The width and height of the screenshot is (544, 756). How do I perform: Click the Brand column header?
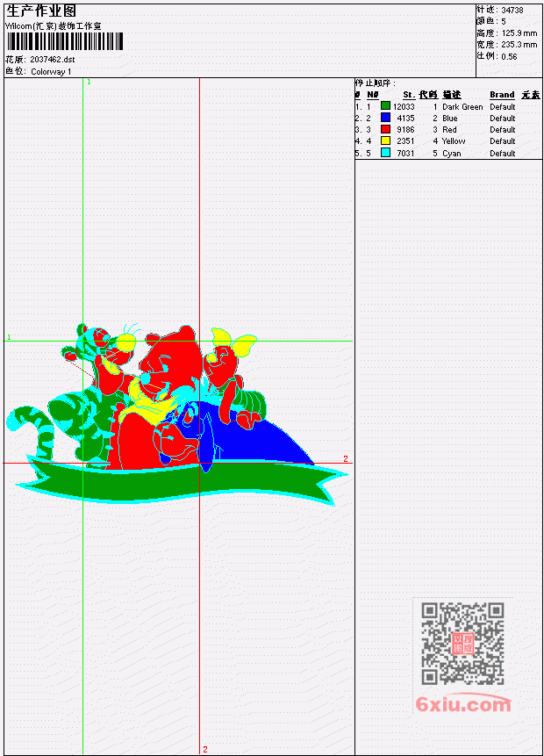click(x=502, y=95)
